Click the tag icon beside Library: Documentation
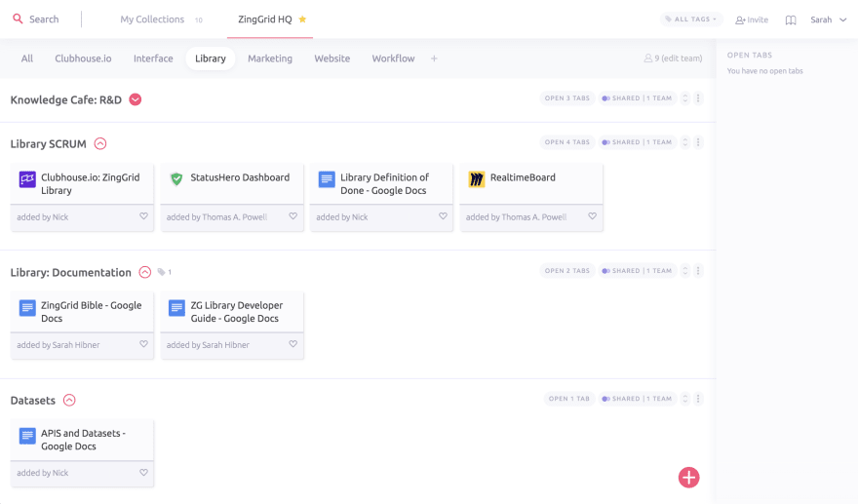Screen dimensions: 858x504 click(x=162, y=272)
